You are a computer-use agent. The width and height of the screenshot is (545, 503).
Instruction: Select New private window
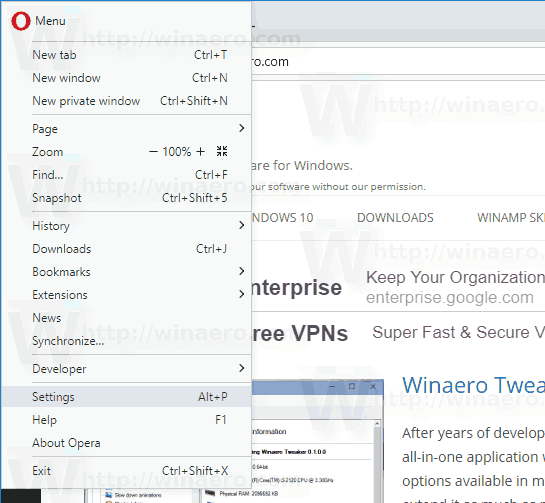point(127,101)
